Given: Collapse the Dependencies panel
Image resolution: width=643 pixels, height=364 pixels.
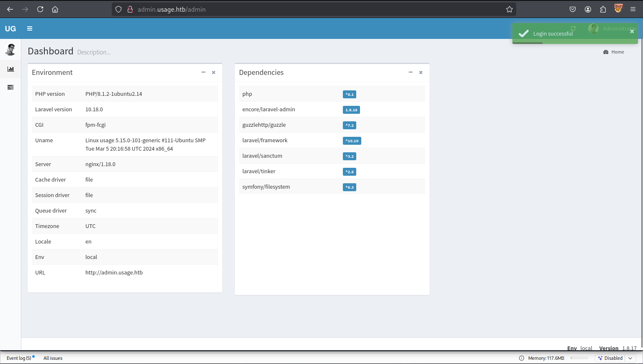Looking at the screenshot, I should 411,72.
